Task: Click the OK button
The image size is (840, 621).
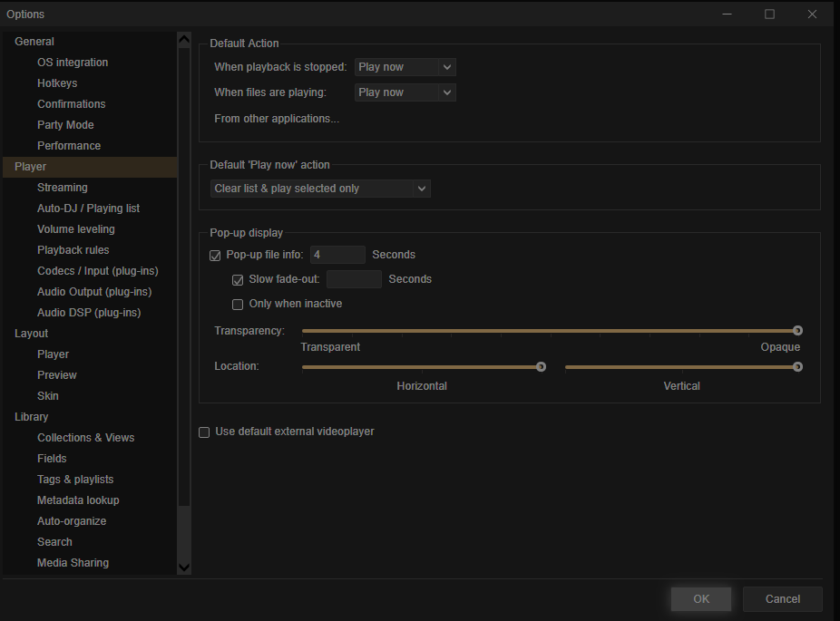Action: [701, 599]
